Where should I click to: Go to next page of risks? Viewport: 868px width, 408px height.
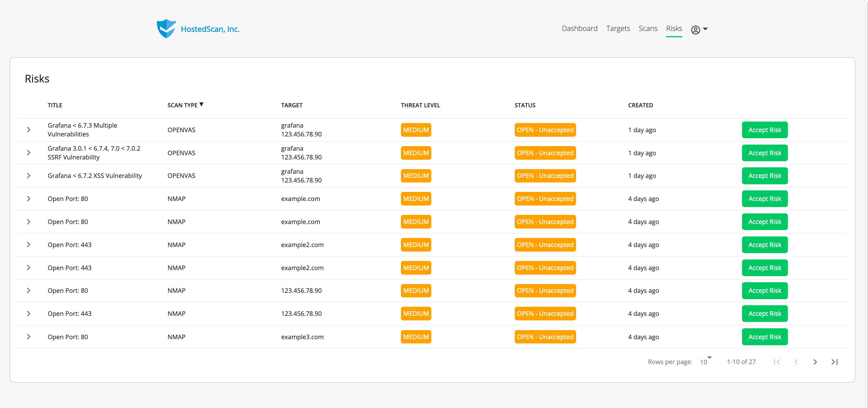pos(815,362)
